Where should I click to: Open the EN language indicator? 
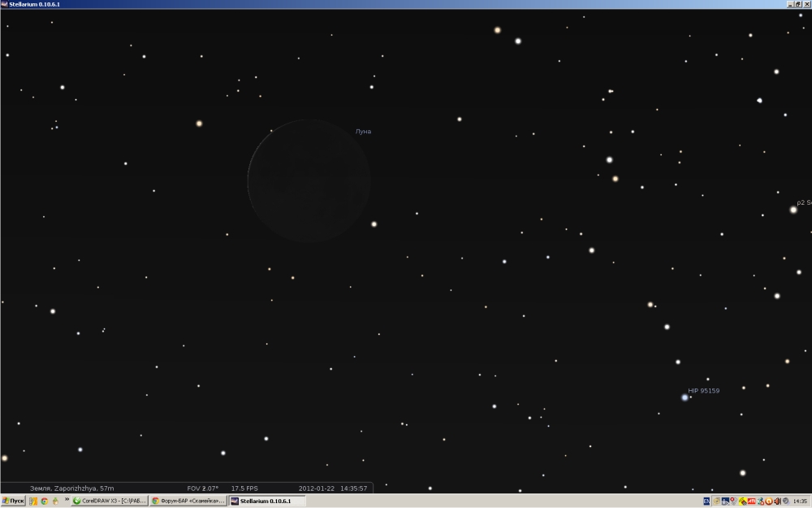(x=706, y=501)
